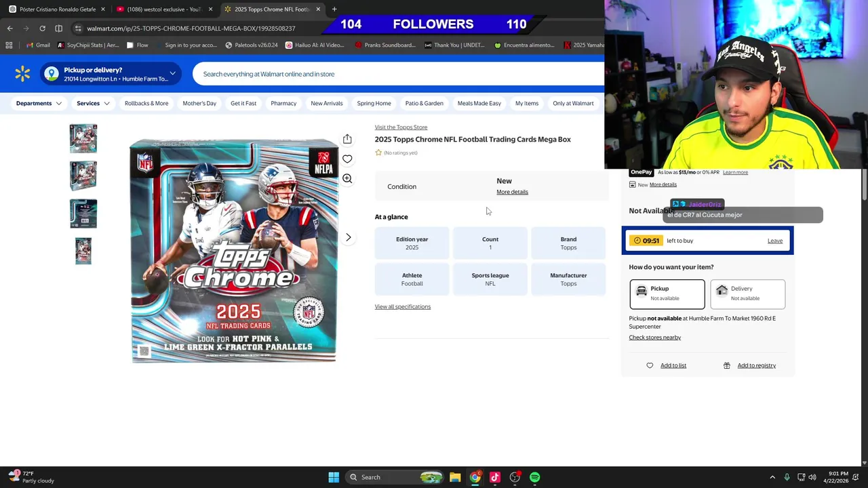Open the Pharmacy menu item
Screen dimensions: 868x488
click(x=283, y=103)
